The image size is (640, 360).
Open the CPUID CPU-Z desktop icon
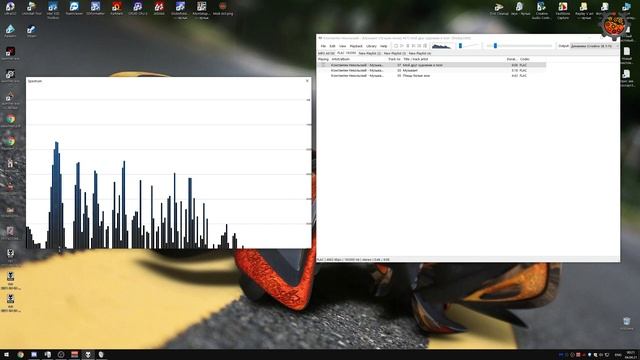pyautogui.click(x=138, y=8)
